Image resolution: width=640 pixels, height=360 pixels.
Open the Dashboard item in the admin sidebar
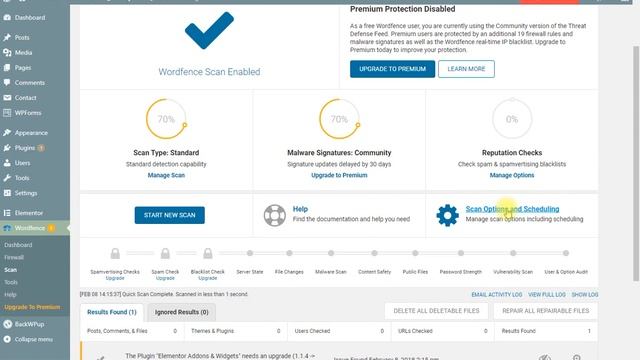click(x=30, y=18)
